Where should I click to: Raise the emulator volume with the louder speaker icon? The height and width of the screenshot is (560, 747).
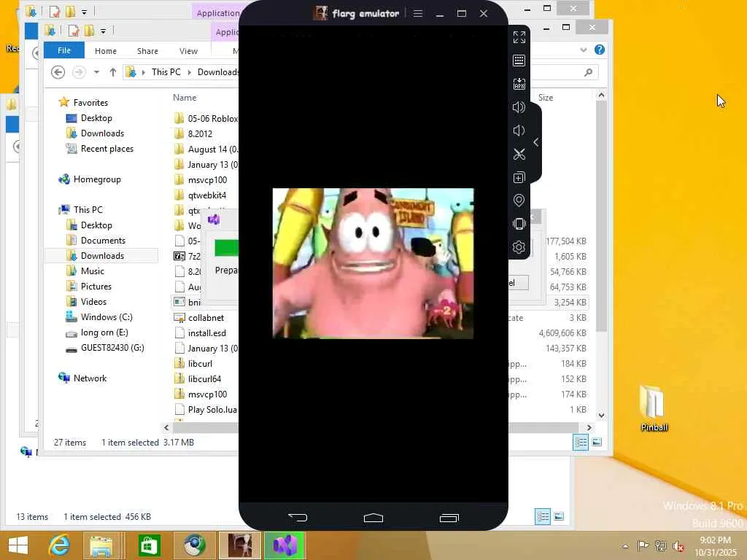(519, 107)
